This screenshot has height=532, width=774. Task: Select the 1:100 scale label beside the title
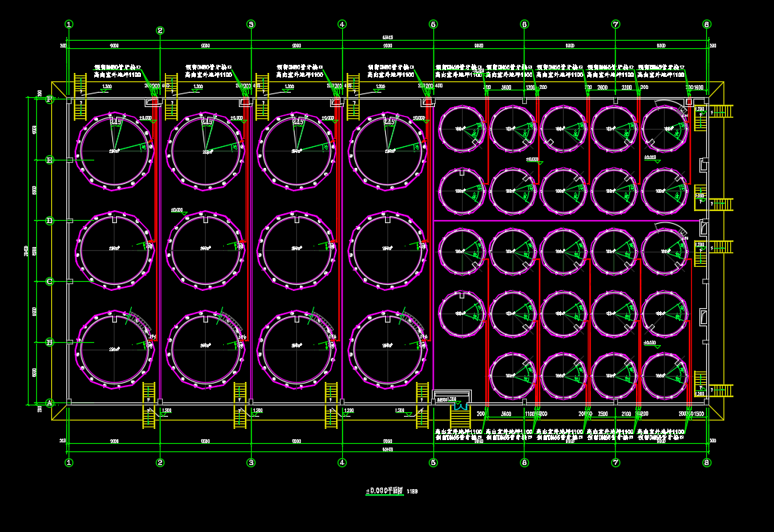[413, 491]
